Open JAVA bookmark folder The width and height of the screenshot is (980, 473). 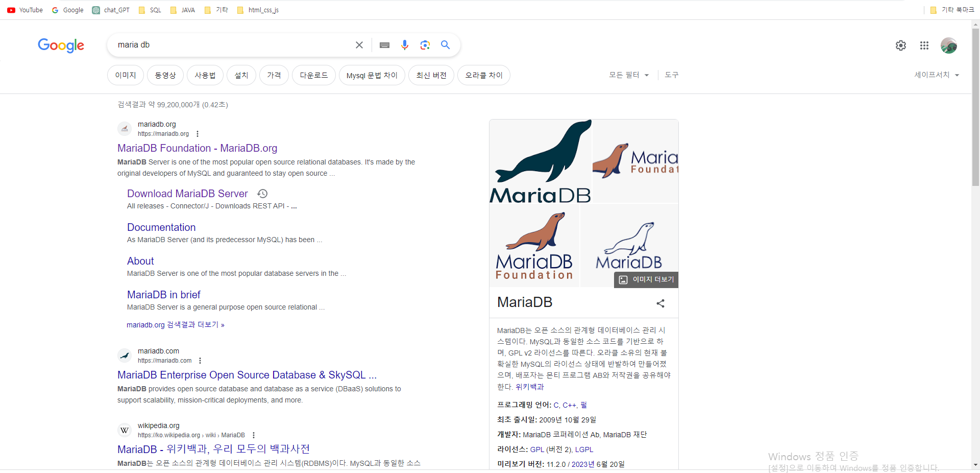pos(183,10)
